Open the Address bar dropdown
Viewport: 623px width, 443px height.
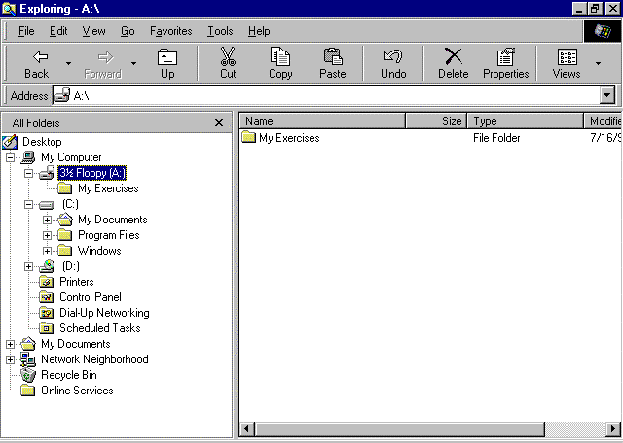click(606, 95)
